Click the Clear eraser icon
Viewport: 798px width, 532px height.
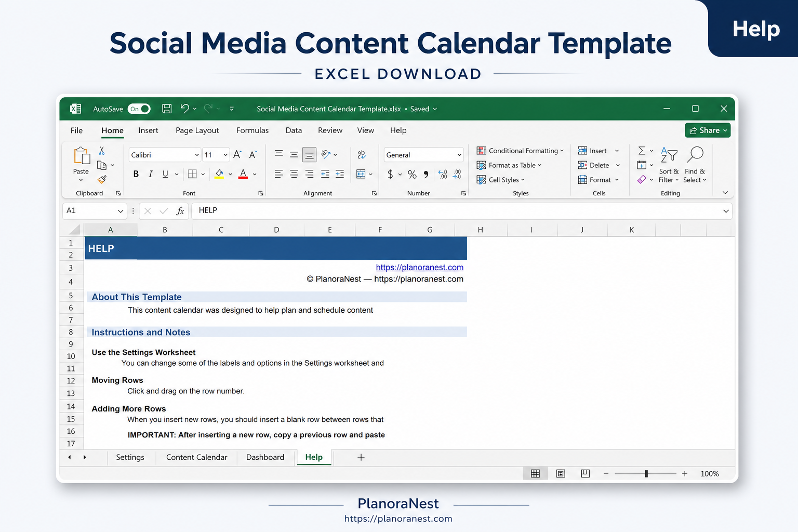[x=642, y=179]
